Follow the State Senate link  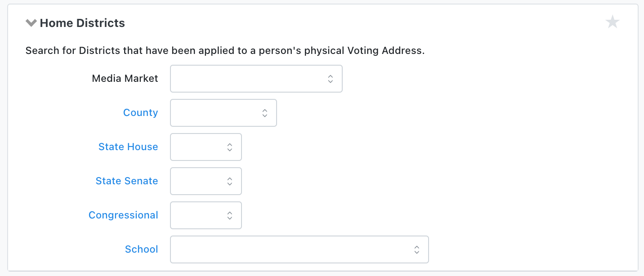point(127,181)
